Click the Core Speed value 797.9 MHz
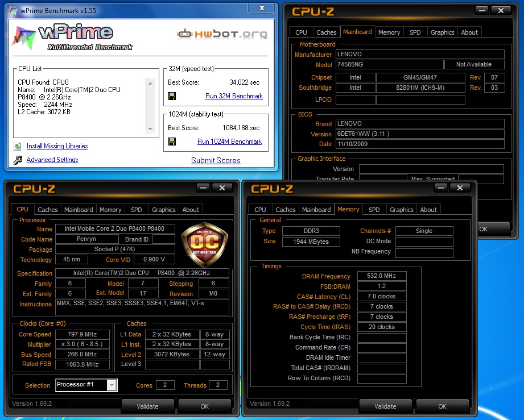Screen dimensions: 524x420 click(x=82, y=334)
